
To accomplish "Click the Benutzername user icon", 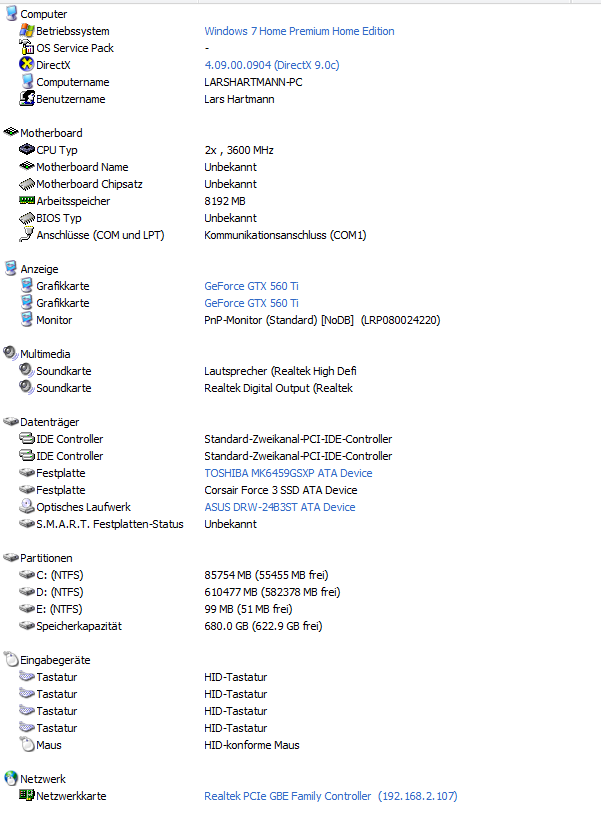I will click(x=26, y=99).
